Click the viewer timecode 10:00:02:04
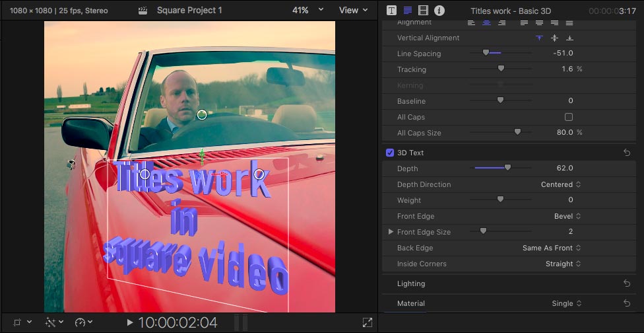644x333 pixels. coord(178,322)
